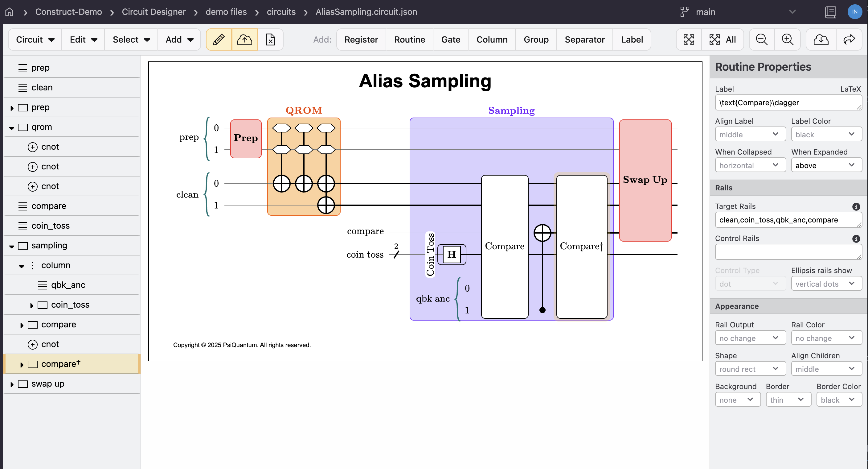Screen dimensions: 868x469
Task: Add a Column
Action: (492, 39)
